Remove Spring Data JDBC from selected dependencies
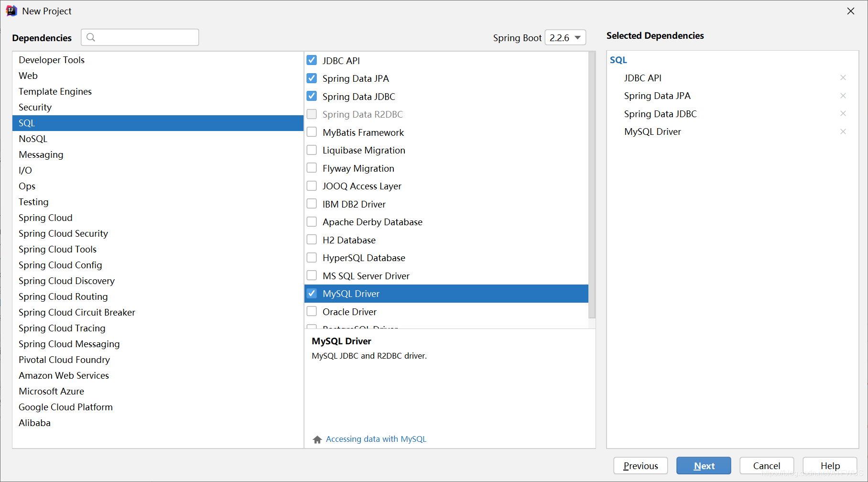 (x=843, y=113)
